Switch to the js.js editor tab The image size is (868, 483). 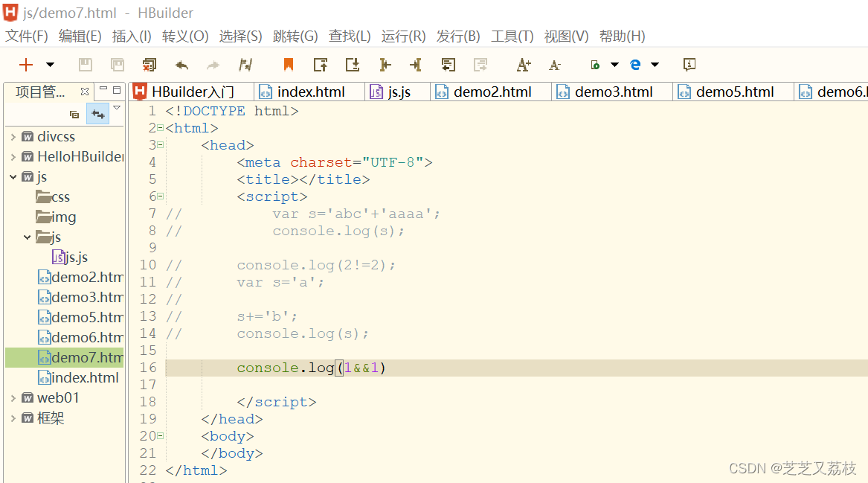398,92
